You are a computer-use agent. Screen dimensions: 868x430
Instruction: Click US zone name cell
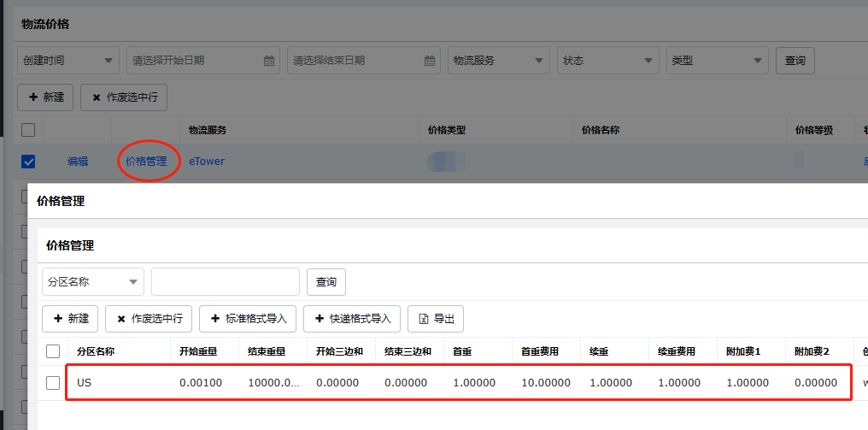coord(84,382)
